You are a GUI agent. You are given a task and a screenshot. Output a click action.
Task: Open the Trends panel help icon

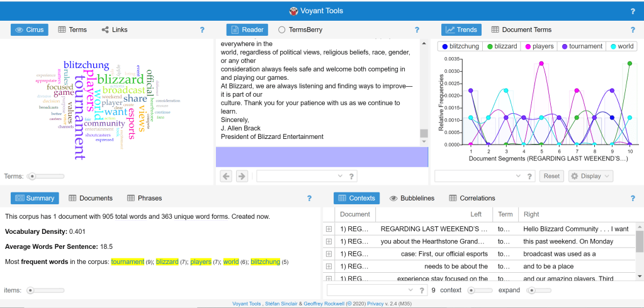(633, 30)
